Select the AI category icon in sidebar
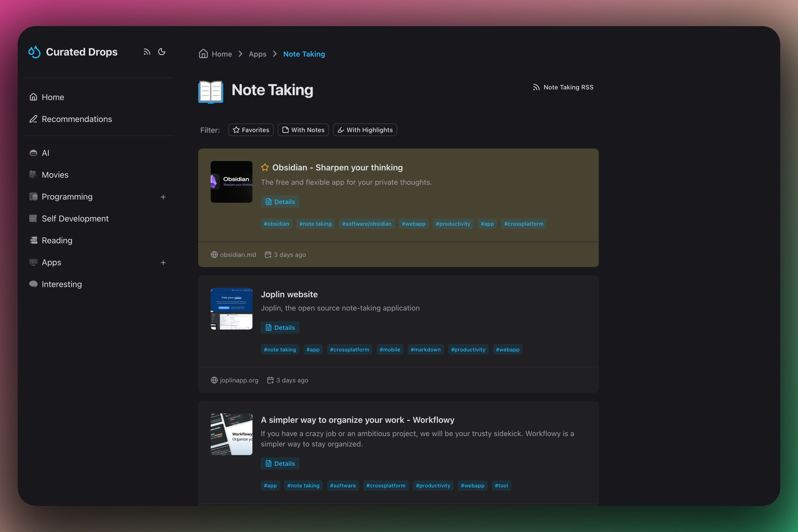This screenshot has height=532, width=798. 33,153
